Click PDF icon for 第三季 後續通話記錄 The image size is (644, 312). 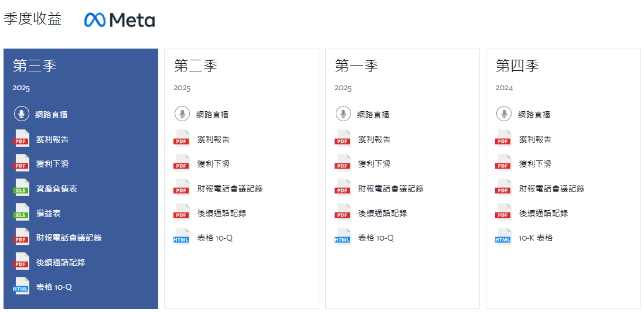21,262
